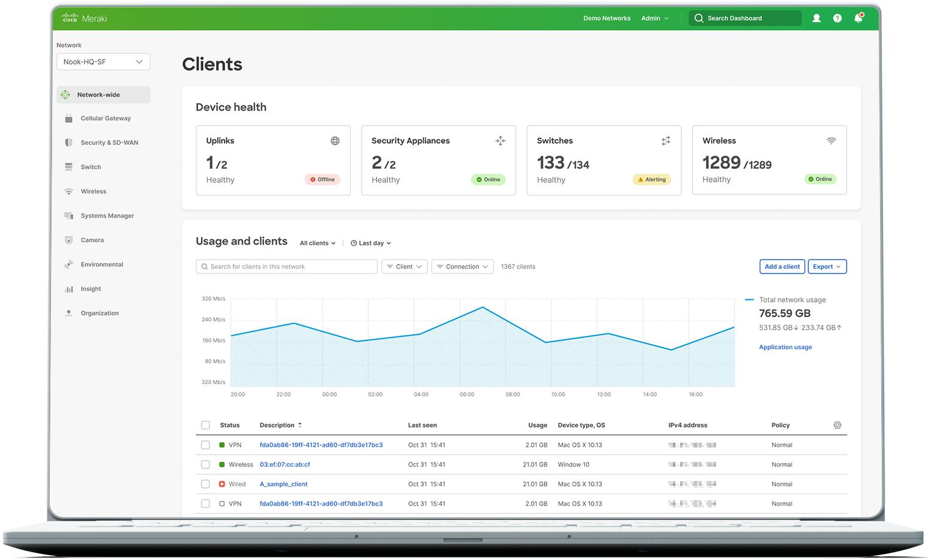Viewport: 928px width, 560px height.
Task: Click the Wireless 1289/1289 health card
Action: coord(769,160)
